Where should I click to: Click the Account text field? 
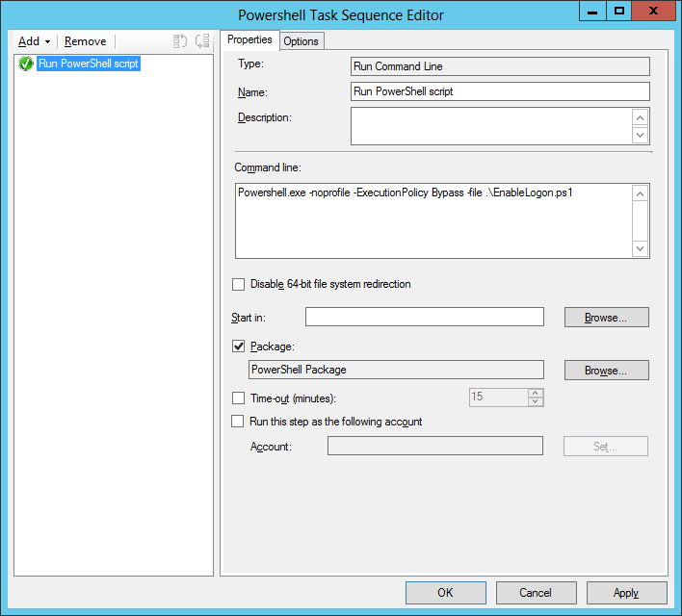tap(435, 446)
